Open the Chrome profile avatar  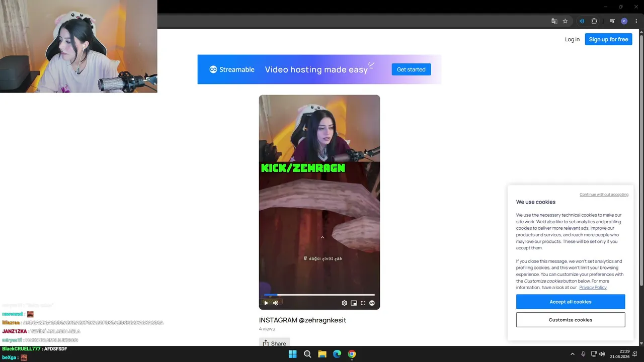pyautogui.click(x=624, y=21)
